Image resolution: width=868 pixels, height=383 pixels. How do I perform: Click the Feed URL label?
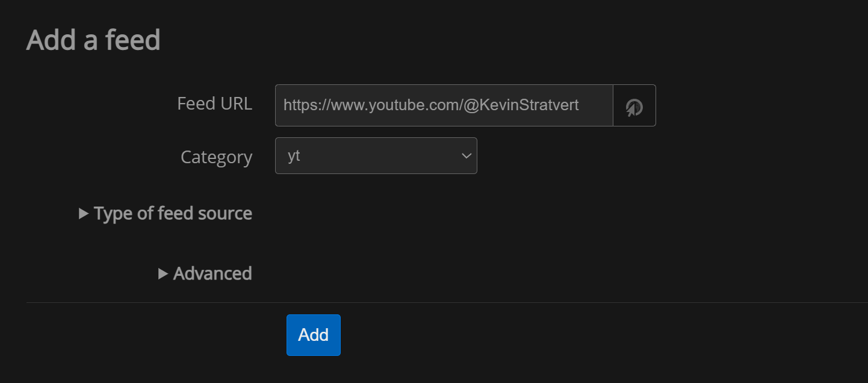tap(215, 104)
